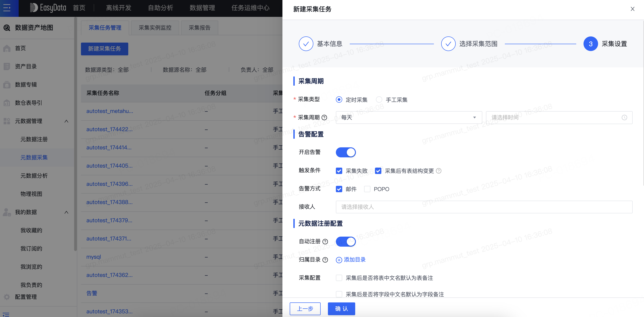Check the POPO alert checkbox
Image resolution: width=644 pixels, height=317 pixels.
(x=367, y=189)
